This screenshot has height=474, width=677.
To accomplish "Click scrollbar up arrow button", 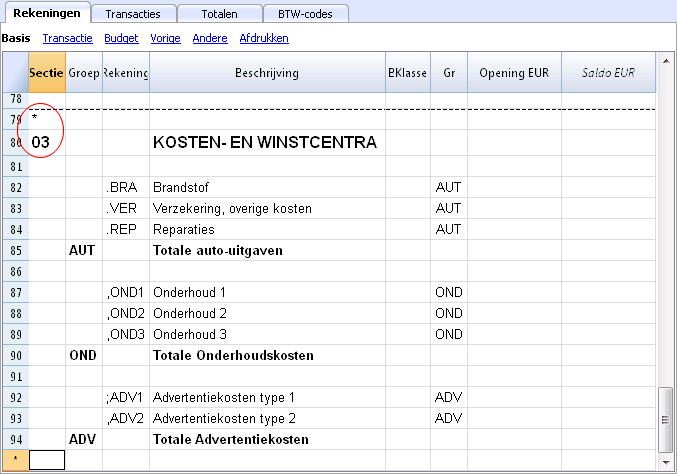I will 666,63.
